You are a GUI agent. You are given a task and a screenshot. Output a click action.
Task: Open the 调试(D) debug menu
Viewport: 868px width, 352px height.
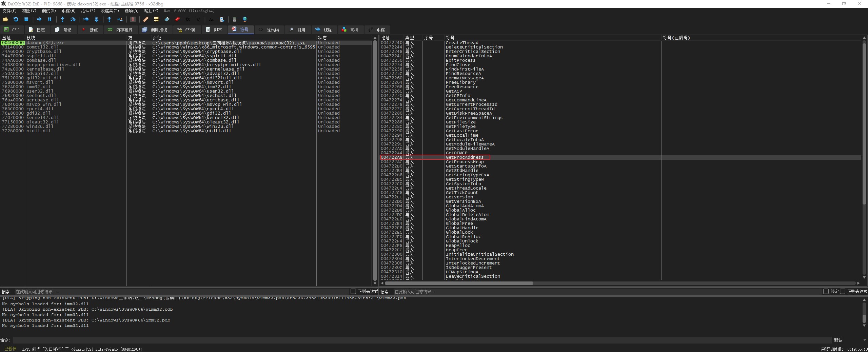48,11
